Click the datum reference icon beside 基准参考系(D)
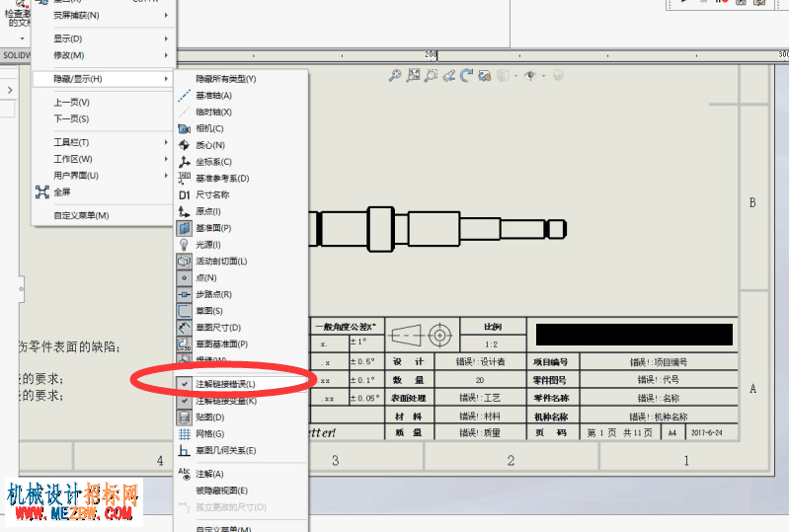This screenshot has height=532, width=789. pos(185,178)
